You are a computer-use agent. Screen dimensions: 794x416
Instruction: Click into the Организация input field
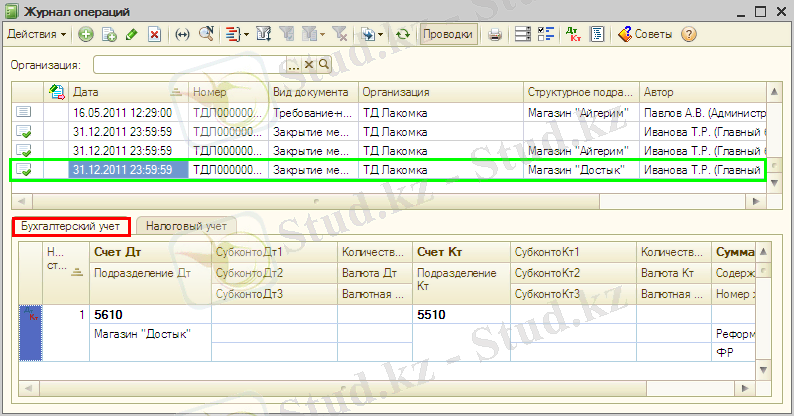coord(190,65)
